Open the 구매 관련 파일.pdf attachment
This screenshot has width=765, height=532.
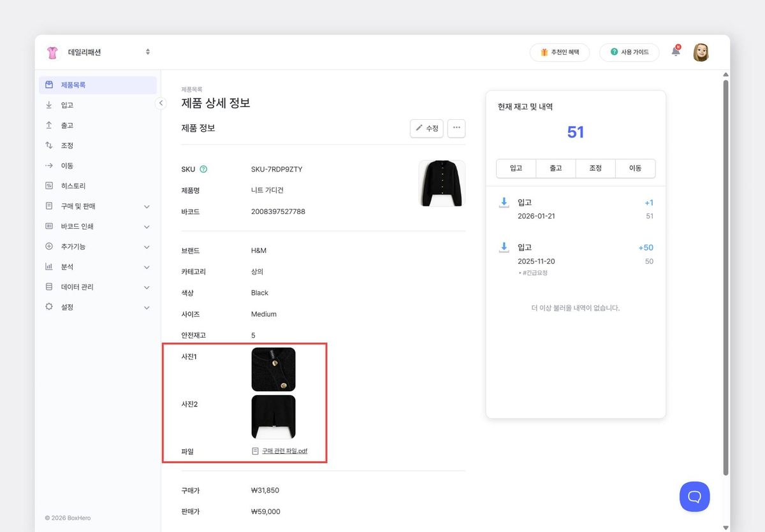(286, 450)
